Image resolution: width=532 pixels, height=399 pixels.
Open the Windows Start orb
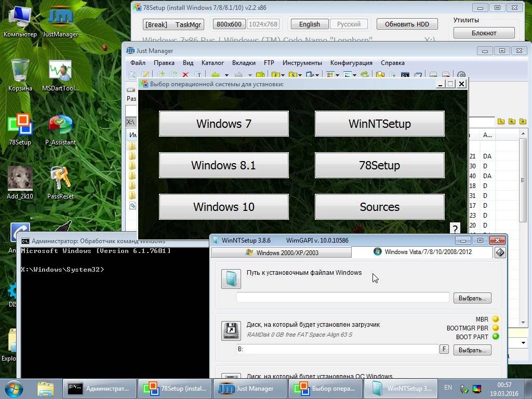(x=14, y=389)
